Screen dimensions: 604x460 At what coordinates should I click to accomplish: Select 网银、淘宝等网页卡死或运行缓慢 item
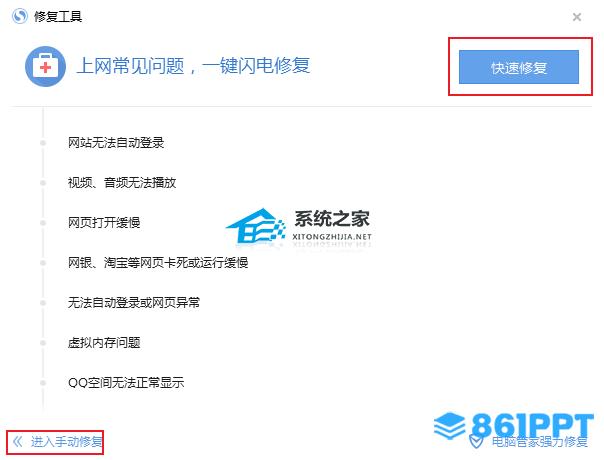(x=158, y=263)
